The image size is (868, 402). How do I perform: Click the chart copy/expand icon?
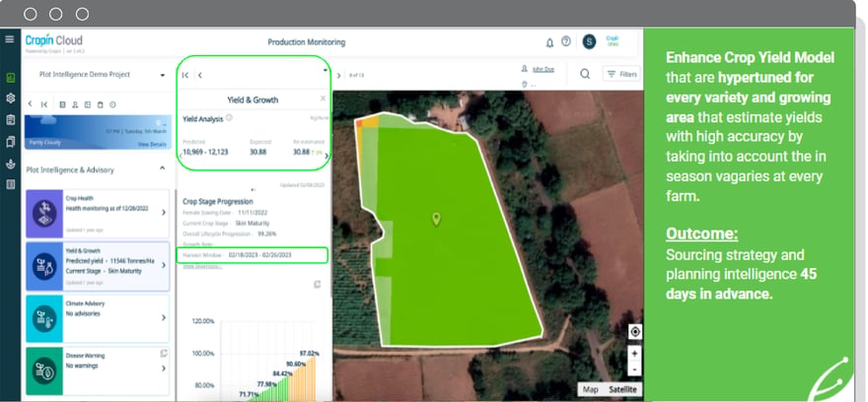tap(318, 284)
